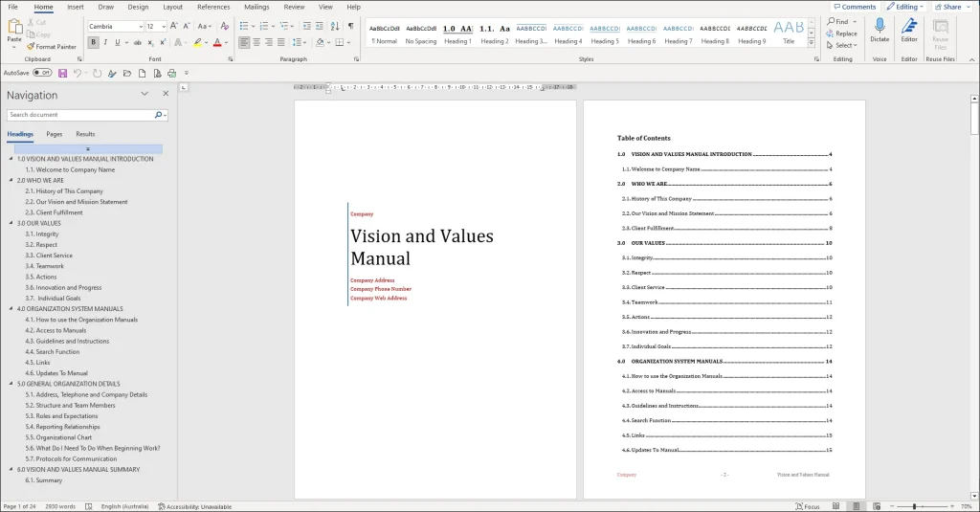Clear all formatting icon
This screenshot has height=512, width=980.
[x=224, y=26]
